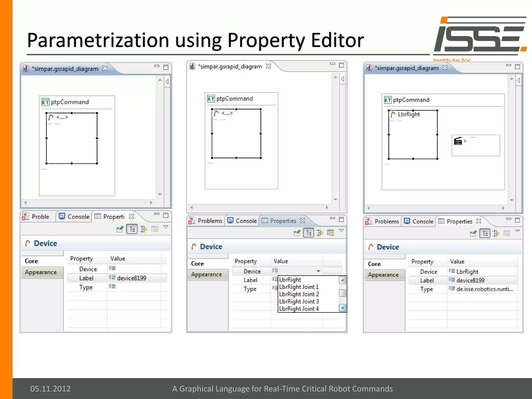This screenshot has width=532, height=399.
Task: Open Console tab in left panel
Action: click(74, 216)
